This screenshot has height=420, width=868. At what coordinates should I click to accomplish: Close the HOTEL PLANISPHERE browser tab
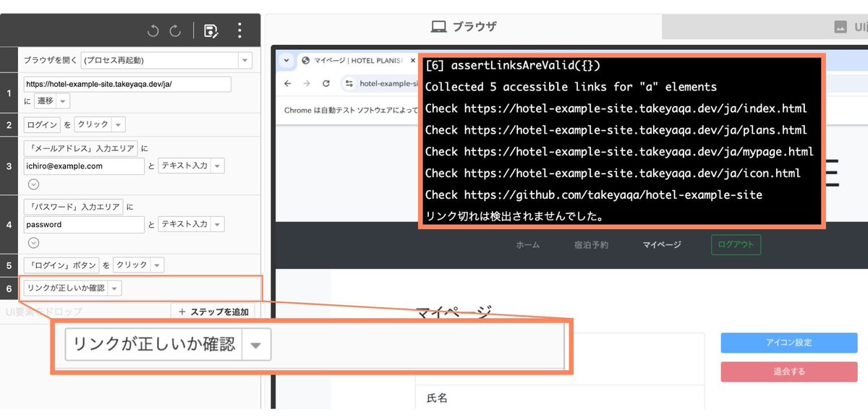pyautogui.click(x=413, y=61)
